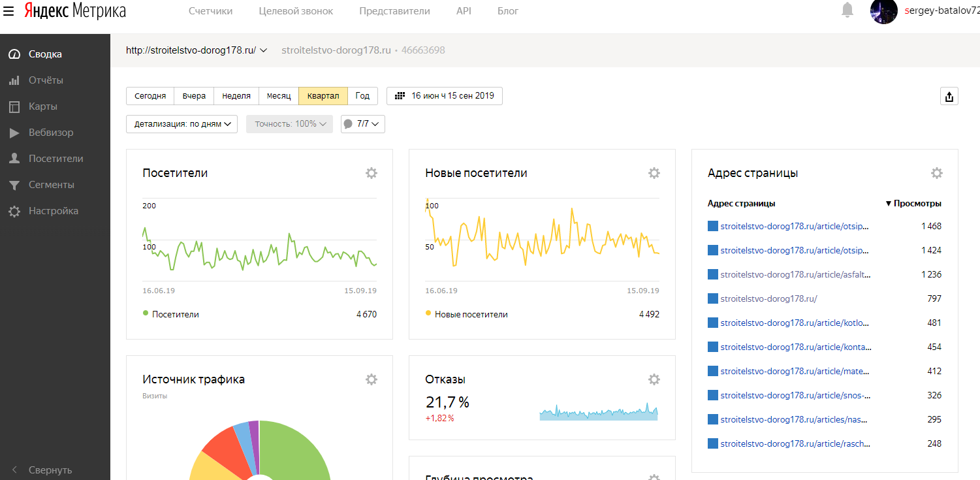Click the Новые посетители total 4 492

649,314
